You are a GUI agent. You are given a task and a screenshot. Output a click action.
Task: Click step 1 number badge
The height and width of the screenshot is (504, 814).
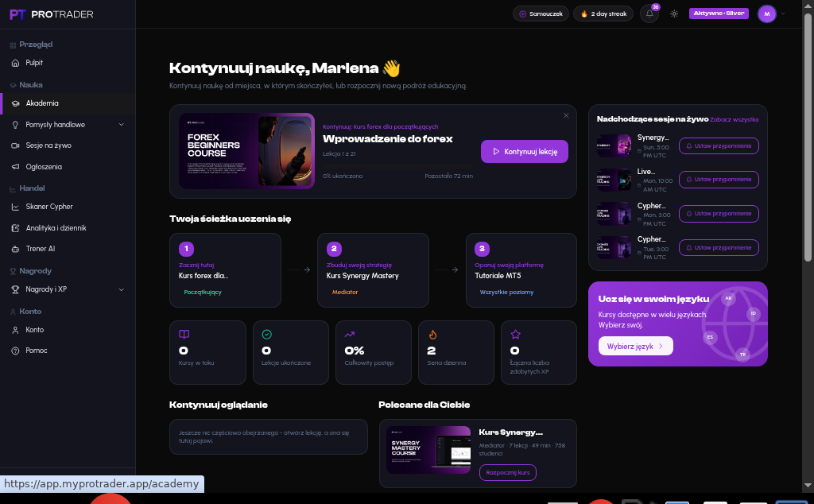[186, 249]
